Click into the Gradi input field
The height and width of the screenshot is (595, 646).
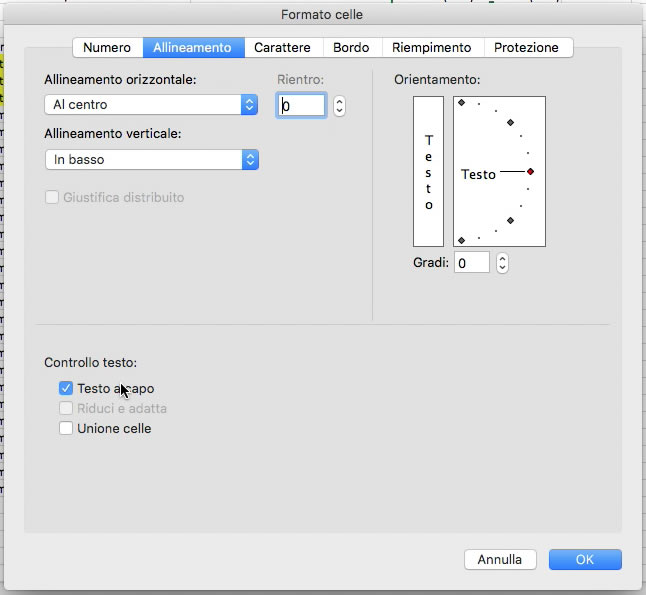[472, 262]
